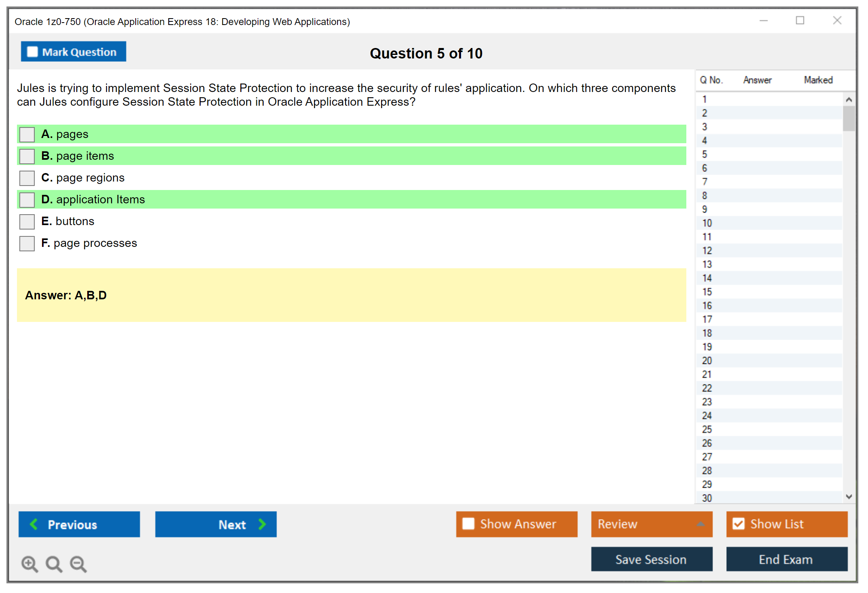868x593 pixels.
Task: Click the green Next arrow chevron
Action: [x=262, y=524]
